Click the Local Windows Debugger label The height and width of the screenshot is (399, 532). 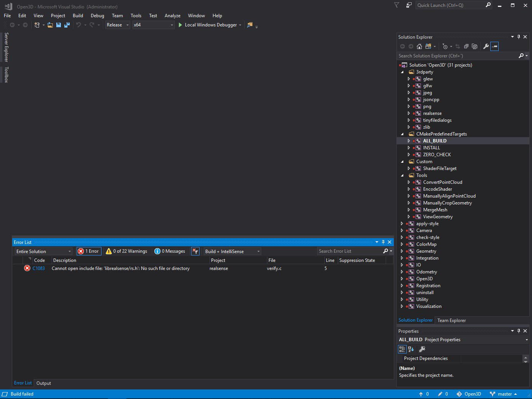click(211, 25)
